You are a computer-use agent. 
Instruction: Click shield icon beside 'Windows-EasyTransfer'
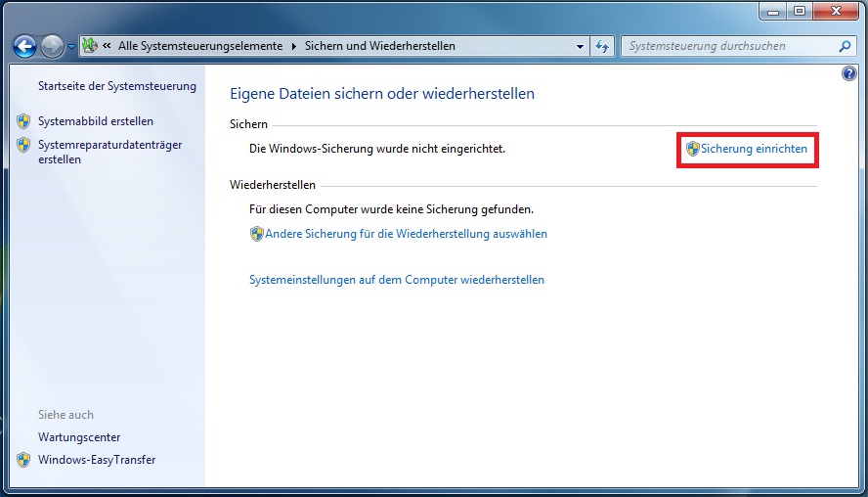tap(23, 460)
